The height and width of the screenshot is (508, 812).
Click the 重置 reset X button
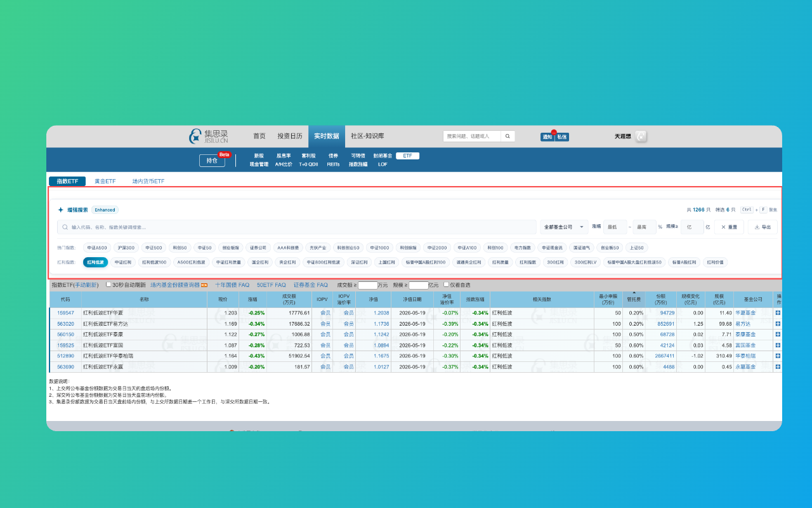729,227
